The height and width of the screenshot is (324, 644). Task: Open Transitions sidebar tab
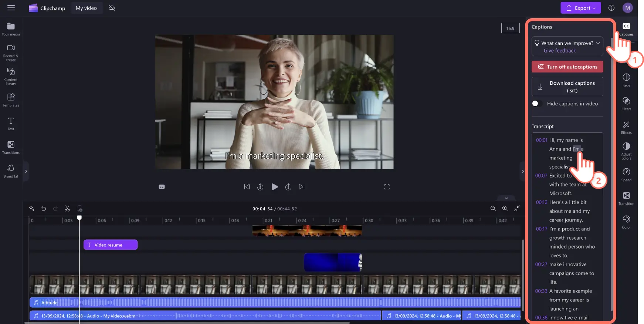(x=11, y=148)
